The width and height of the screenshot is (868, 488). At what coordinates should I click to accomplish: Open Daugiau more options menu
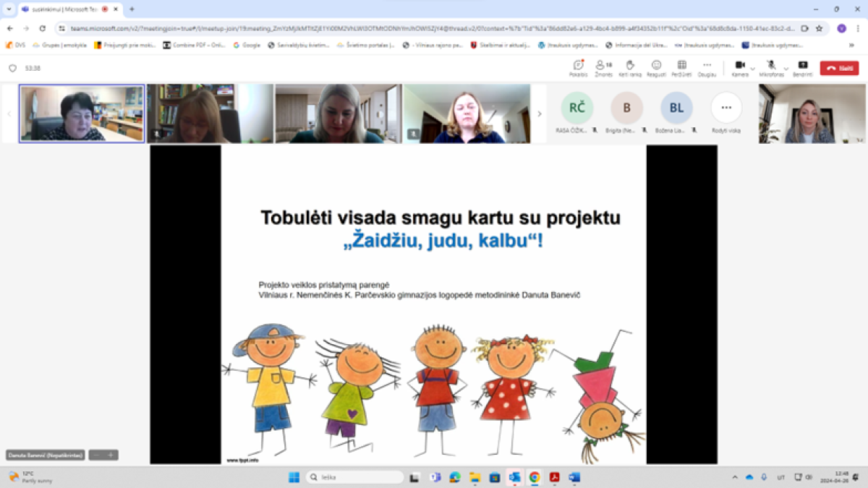tap(707, 66)
